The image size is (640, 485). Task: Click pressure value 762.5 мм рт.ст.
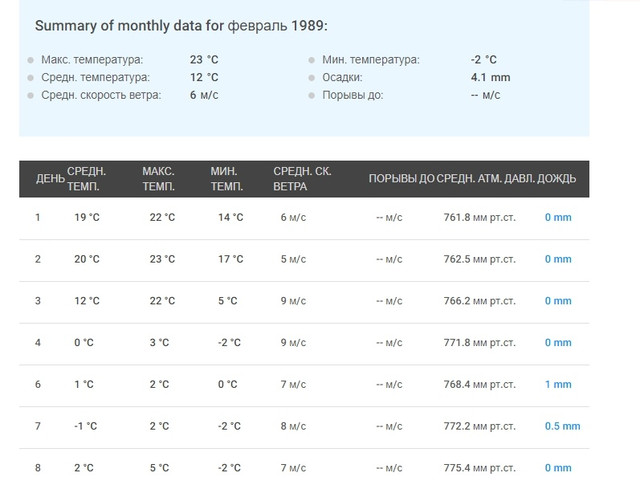click(480, 259)
